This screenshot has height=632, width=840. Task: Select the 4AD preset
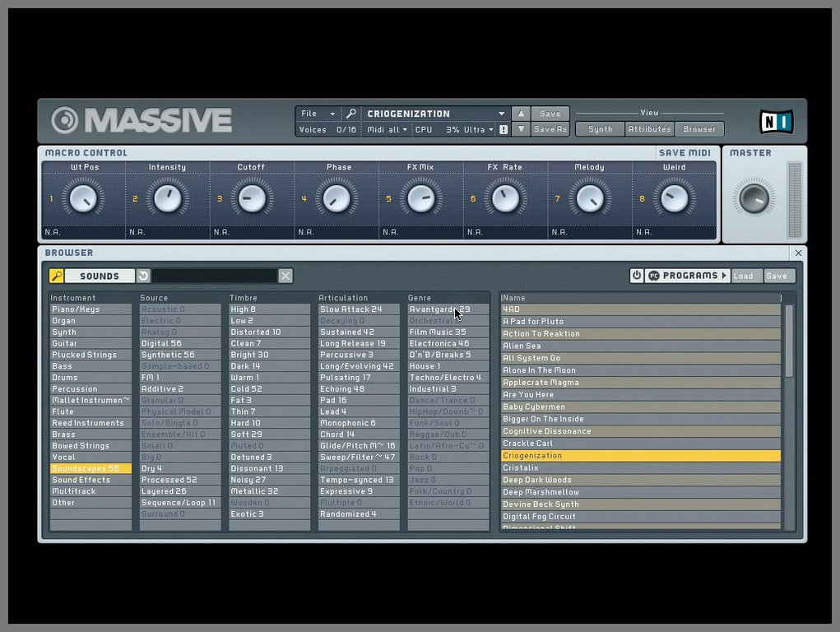coord(641,309)
